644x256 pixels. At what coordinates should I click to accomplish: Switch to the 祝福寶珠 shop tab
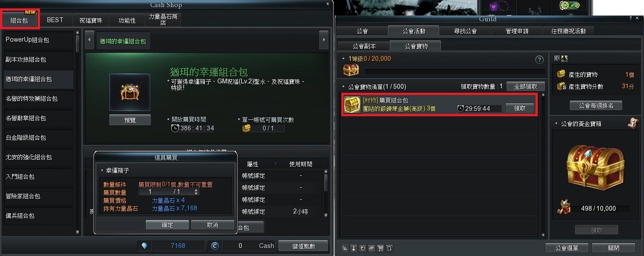click(91, 20)
